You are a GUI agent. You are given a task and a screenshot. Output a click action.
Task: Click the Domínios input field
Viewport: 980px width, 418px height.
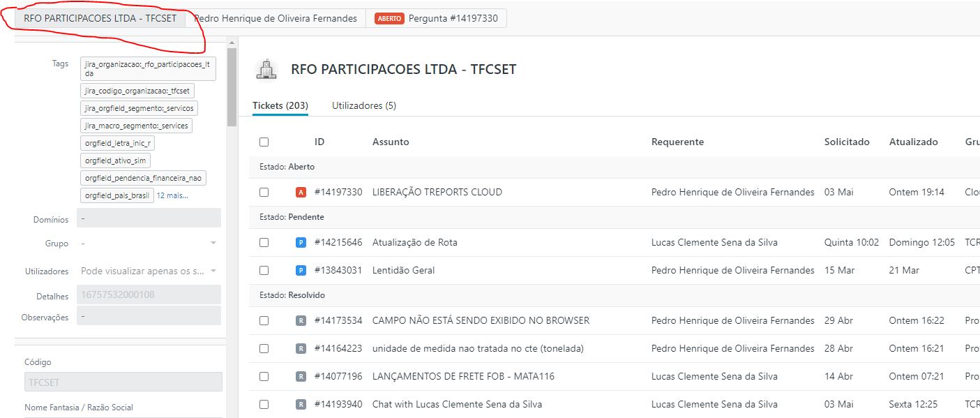tap(148, 218)
